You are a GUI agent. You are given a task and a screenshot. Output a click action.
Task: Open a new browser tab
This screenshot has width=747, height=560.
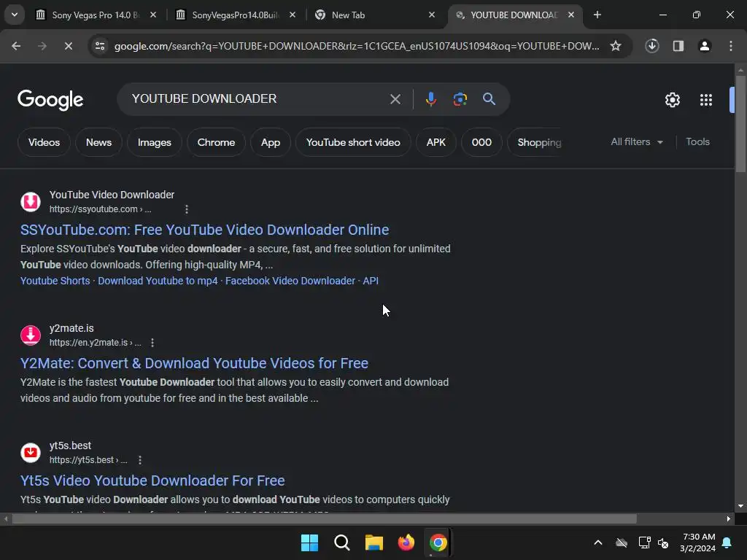tap(597, 15)
